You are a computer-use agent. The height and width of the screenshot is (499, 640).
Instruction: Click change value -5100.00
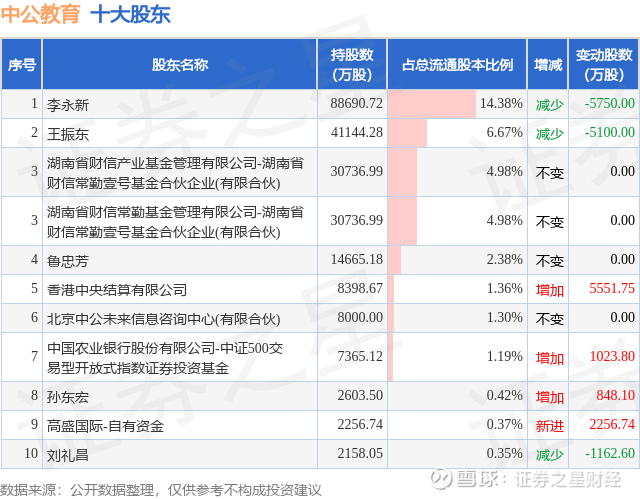(x=609, y=133)
